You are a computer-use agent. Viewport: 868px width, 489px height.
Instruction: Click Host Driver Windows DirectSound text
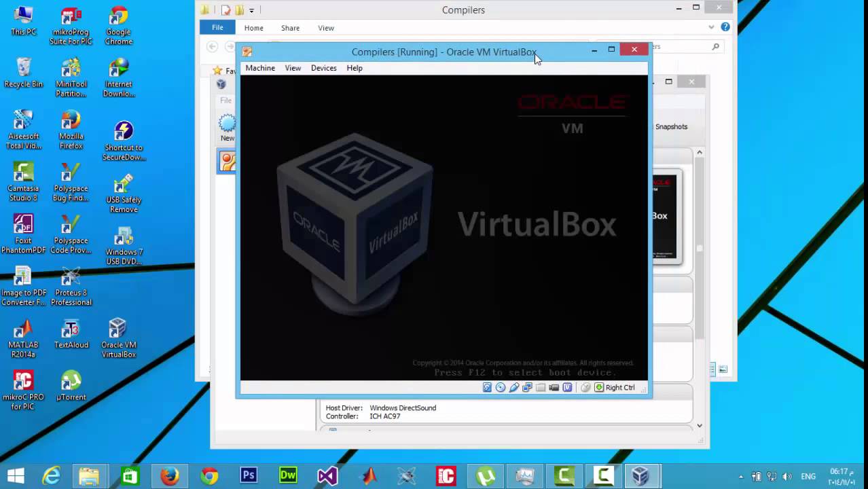[381, 408]
